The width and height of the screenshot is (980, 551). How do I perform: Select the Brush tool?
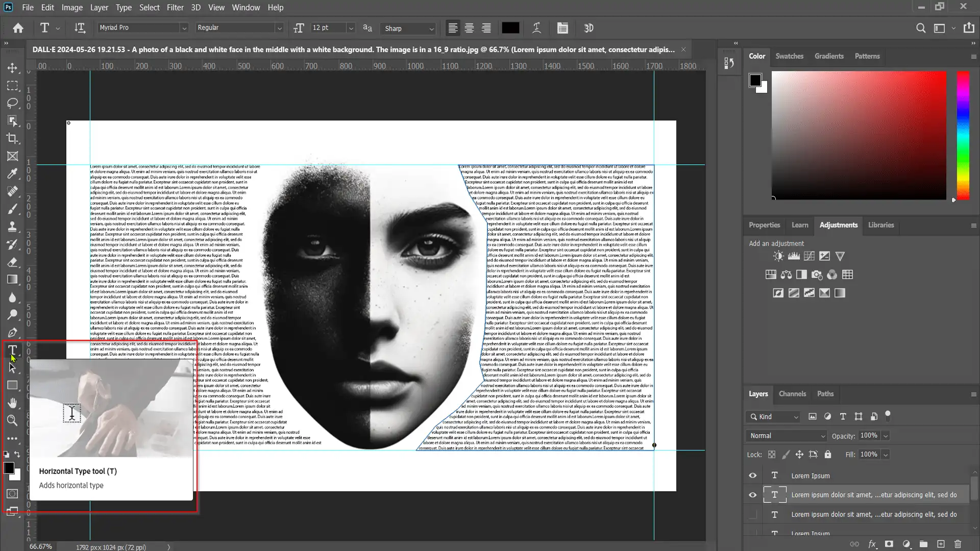[x=12, y=209]
